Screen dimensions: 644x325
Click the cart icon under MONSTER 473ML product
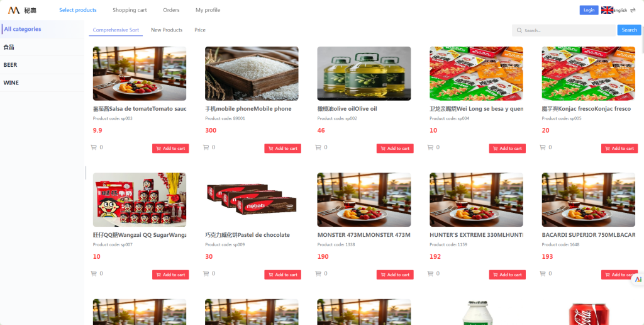(x=318, y=273)
